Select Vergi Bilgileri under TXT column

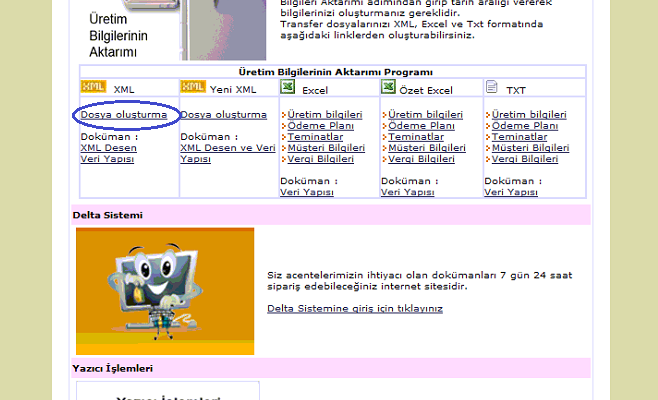(525, 159)
